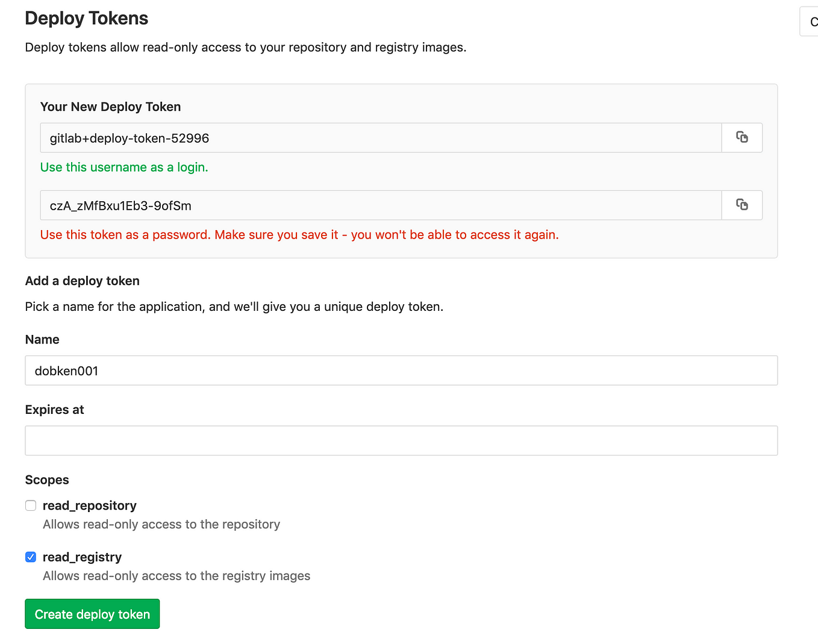
Task: Collapse the section using the top-right button
Action: pyautogui.click(x=809, y=22)
